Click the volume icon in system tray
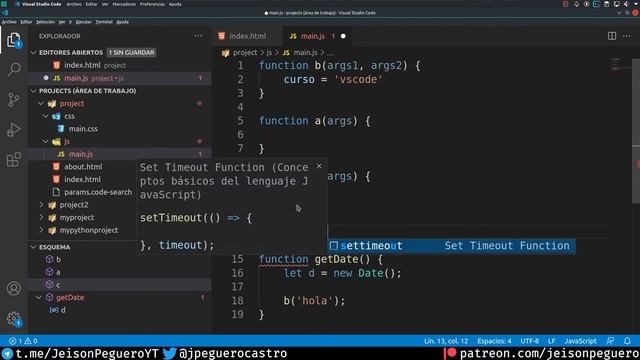Screen dimensions: 640x360 tap(626, 4)
